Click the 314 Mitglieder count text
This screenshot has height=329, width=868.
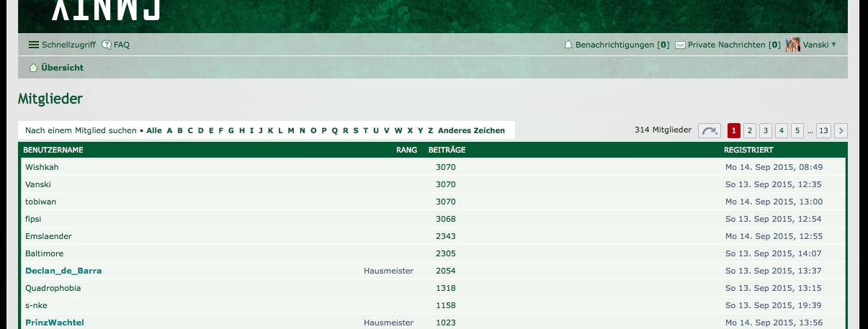663,130
